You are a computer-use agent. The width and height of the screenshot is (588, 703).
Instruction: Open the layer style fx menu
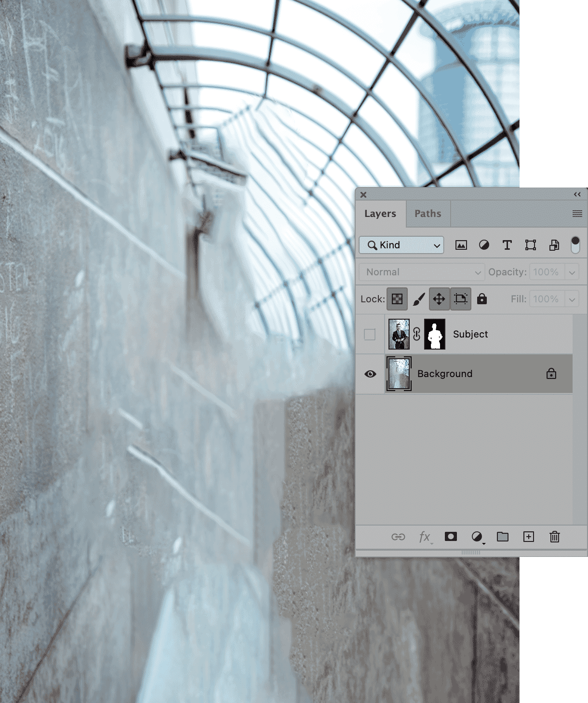pos(425,537)
